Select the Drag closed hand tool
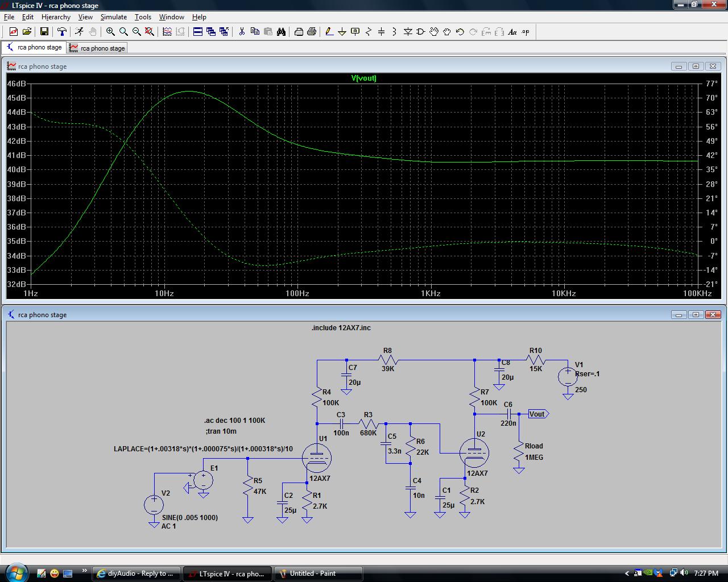The width and height of the screenshot is (728, 582). [447, 32]
